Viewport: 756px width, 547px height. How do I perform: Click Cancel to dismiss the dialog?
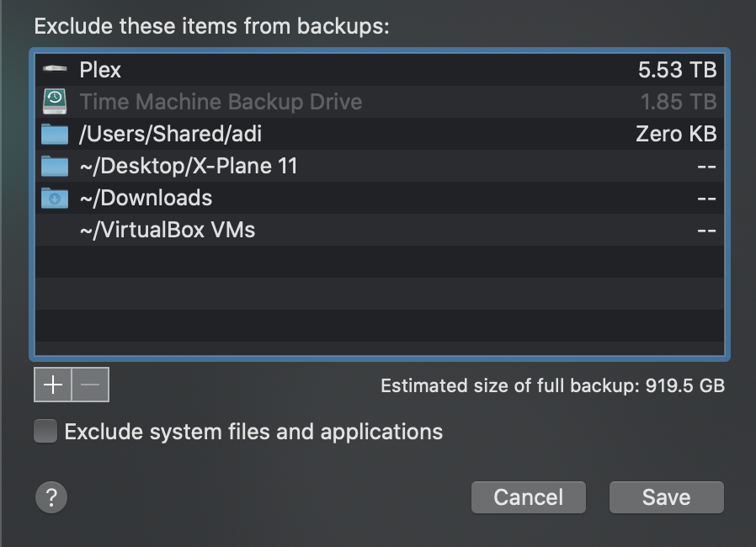pos(528,497)
